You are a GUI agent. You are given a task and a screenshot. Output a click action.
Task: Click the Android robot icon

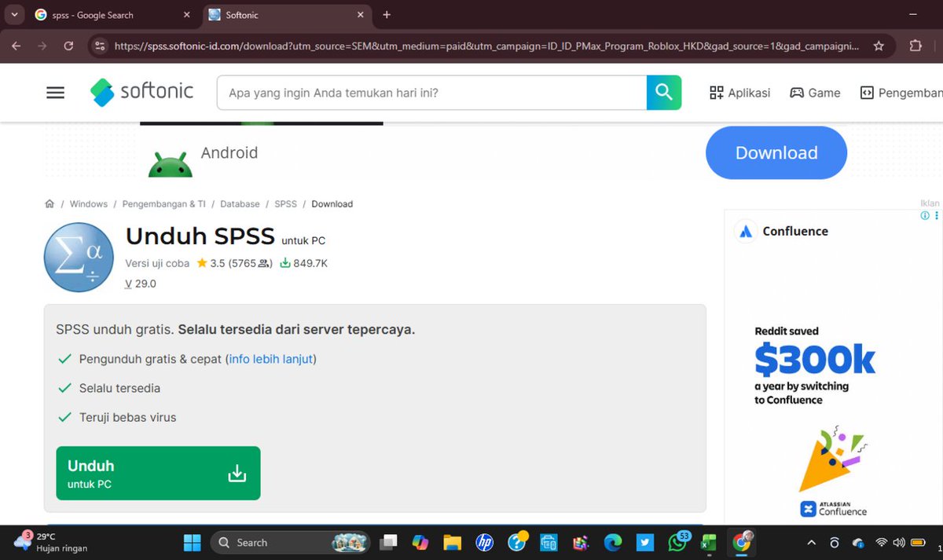[171, 164]
